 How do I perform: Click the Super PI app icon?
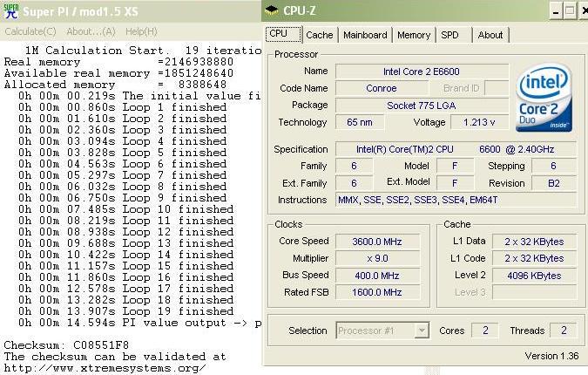[10, 10]
